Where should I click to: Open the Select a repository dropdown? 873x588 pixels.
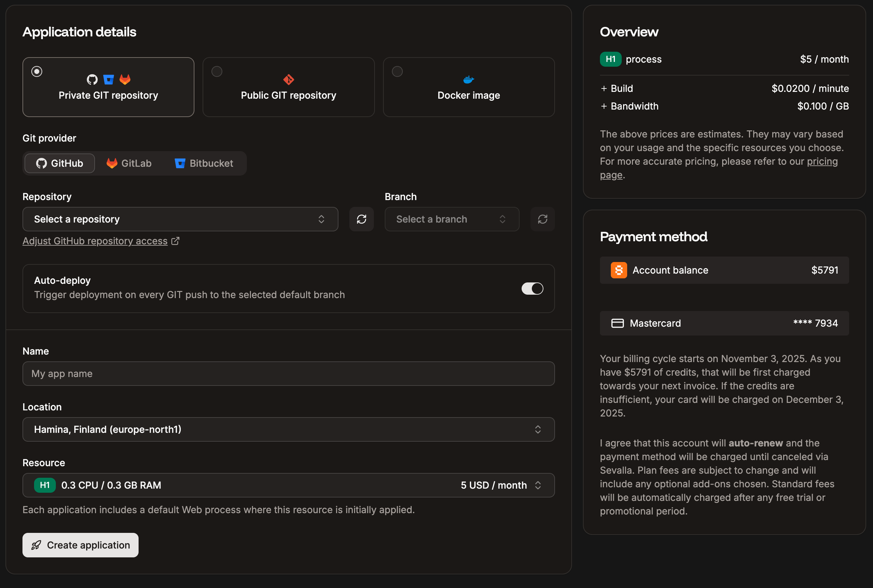click(180, 219)
